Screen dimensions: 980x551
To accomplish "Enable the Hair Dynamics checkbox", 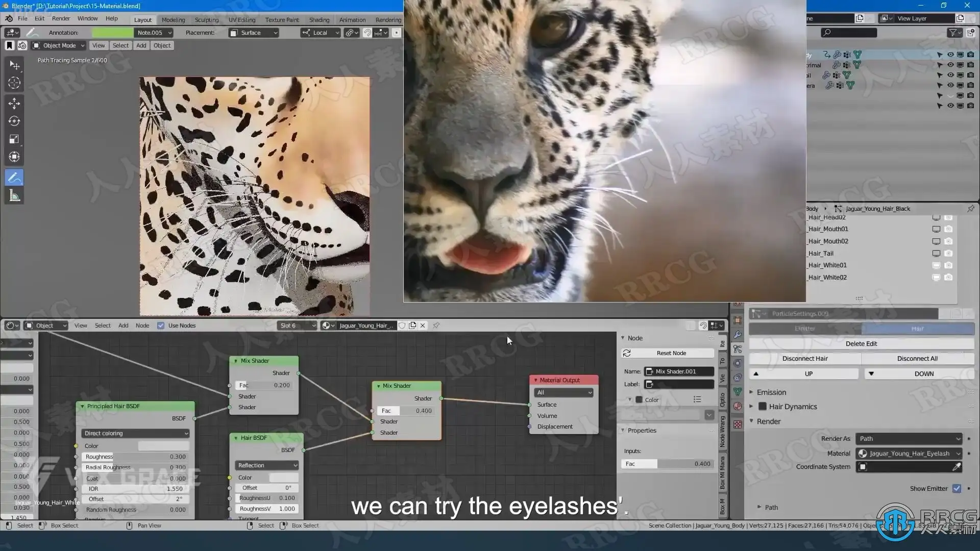I will (x=763, y=407).
